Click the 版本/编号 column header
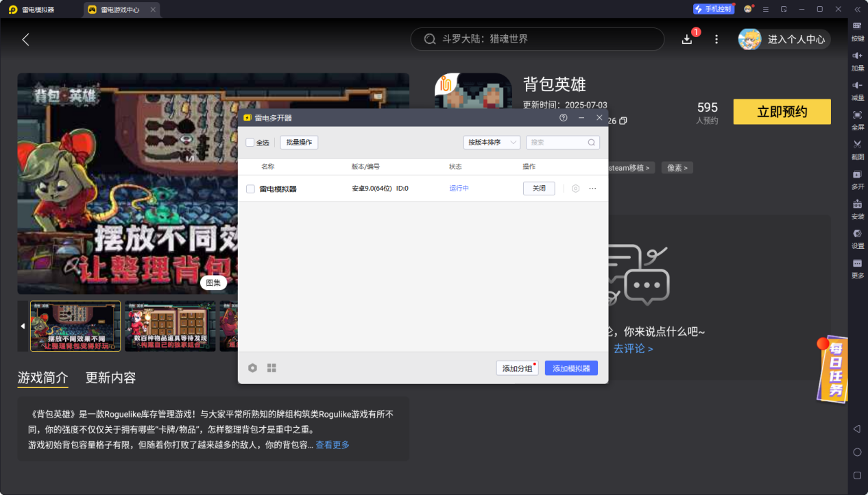This screenshot has height=495, width=868. pos(365,167)
